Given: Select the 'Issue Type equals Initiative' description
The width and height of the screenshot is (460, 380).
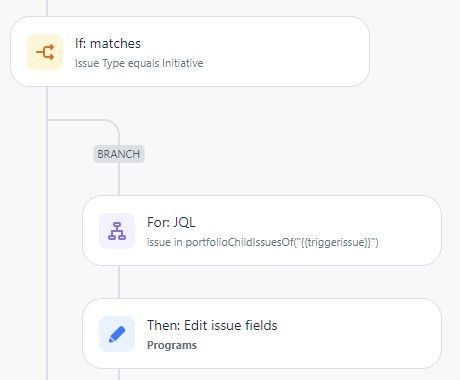Looking at the screenshot, I should 139,63.
